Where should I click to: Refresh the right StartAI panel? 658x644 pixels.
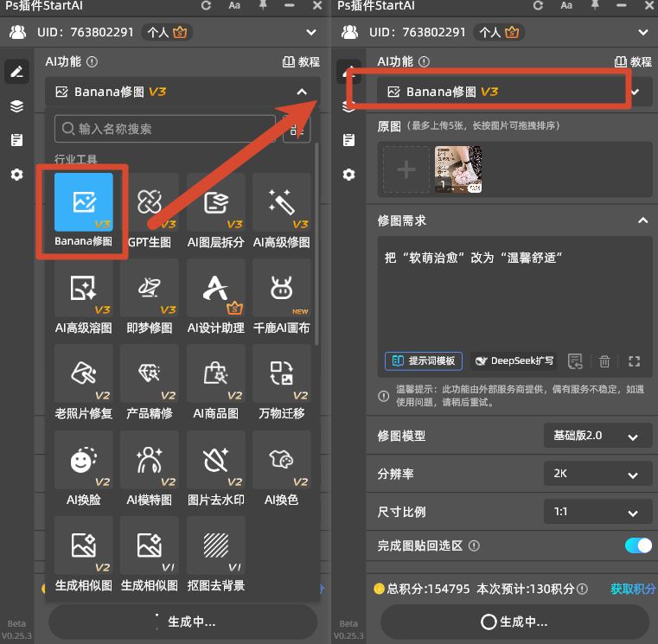point(538,6)
